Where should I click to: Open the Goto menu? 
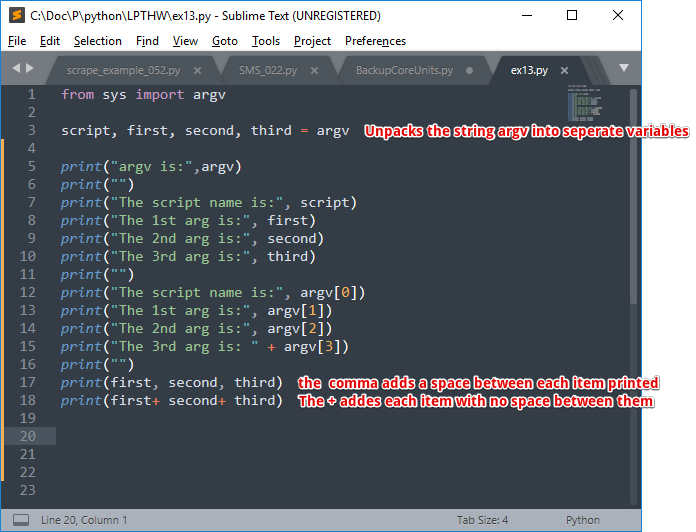225,41
